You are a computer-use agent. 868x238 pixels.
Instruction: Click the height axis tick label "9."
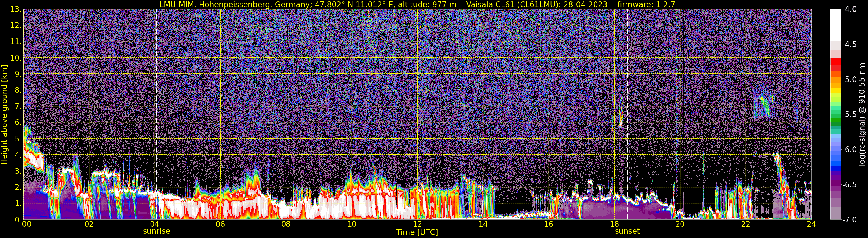[18, 74]
